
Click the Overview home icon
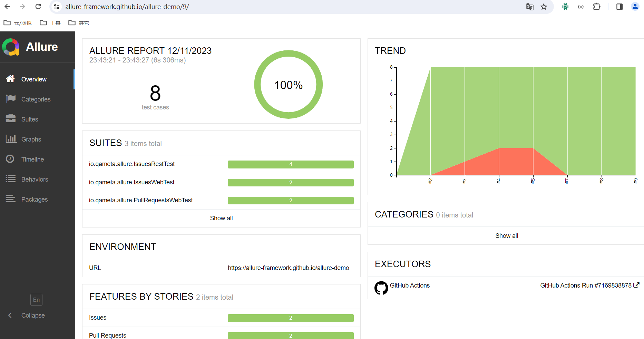tap(10, 79)
